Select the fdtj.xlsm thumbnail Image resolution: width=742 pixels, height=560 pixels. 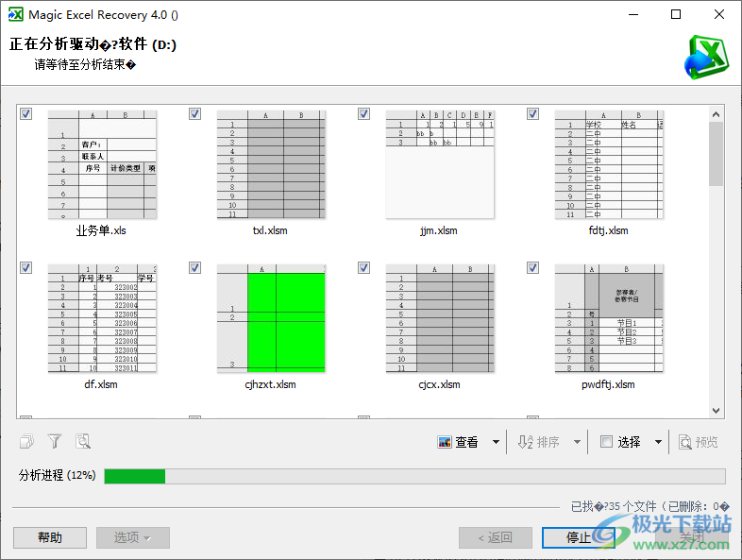click(609, 164)
